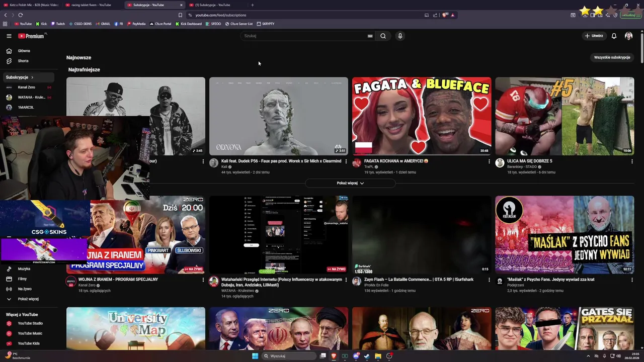This screenshot has width=644, height=362.
Task: Open the Barankiep channel avatar
Action: point(500,163)
